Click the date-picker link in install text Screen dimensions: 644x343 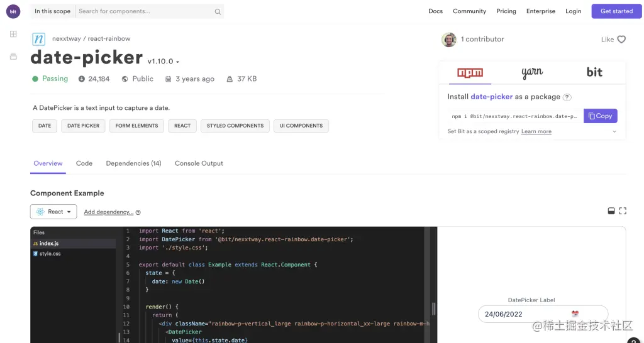pos(491,97)
